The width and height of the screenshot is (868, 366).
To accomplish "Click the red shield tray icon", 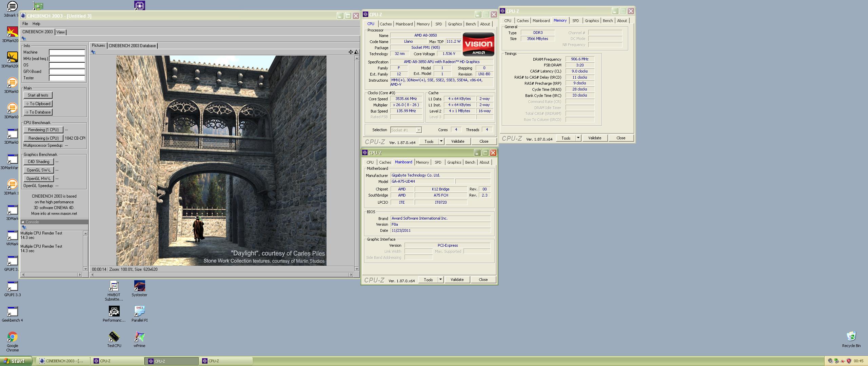I will 849,361.
